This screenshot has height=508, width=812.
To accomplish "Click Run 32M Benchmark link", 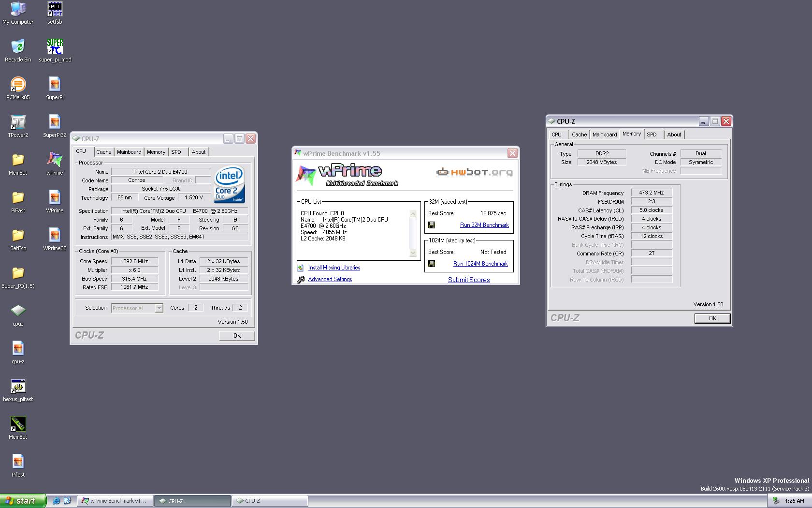I will click(484, 225).
